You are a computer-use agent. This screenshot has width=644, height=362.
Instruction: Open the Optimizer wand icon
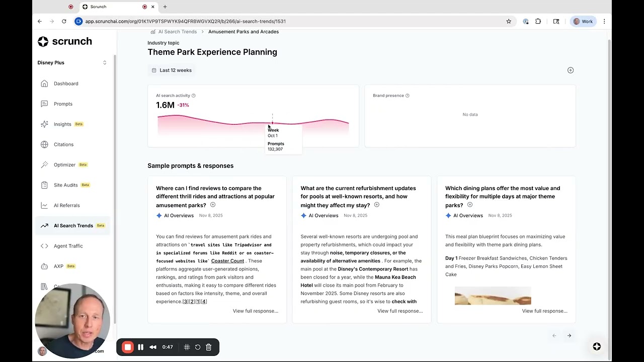coord(44,164)
